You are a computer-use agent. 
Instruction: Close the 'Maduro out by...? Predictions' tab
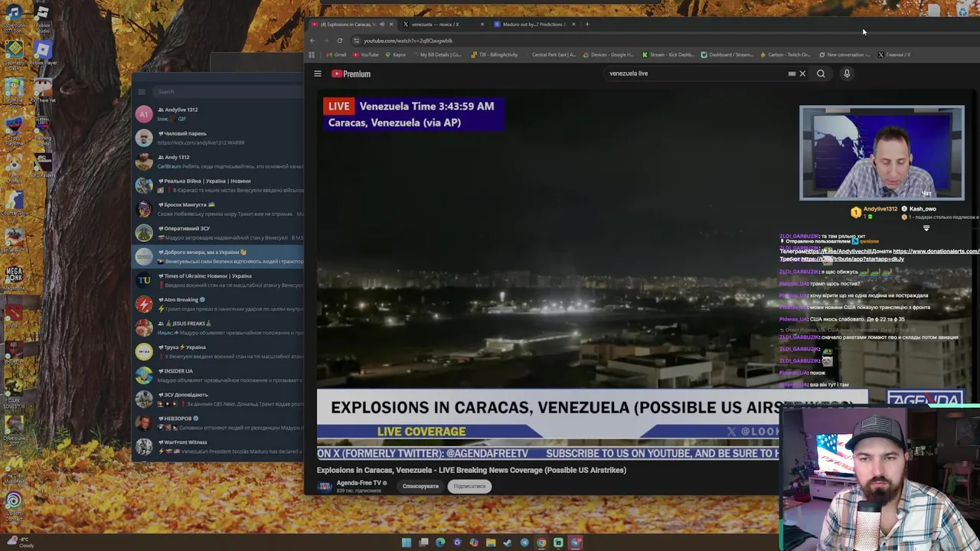click(573, 24)
